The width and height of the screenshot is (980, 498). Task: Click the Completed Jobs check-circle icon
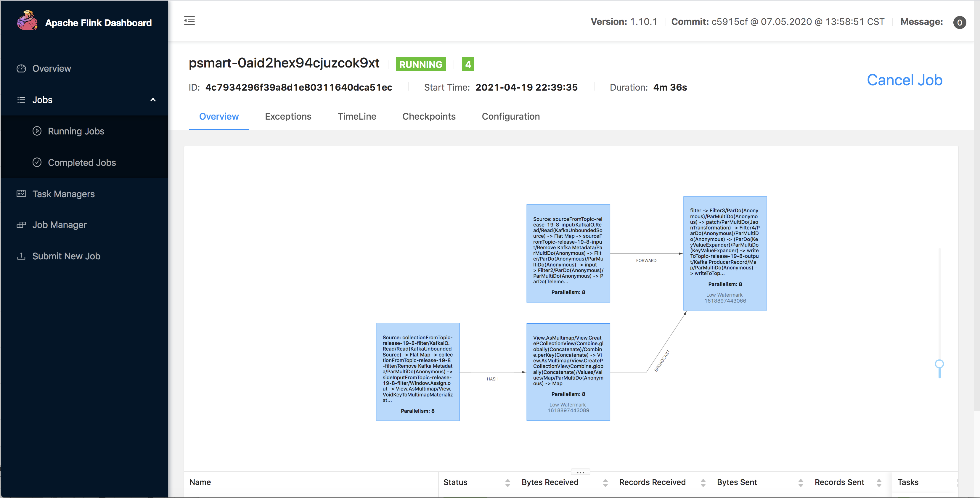pos(37,163)
